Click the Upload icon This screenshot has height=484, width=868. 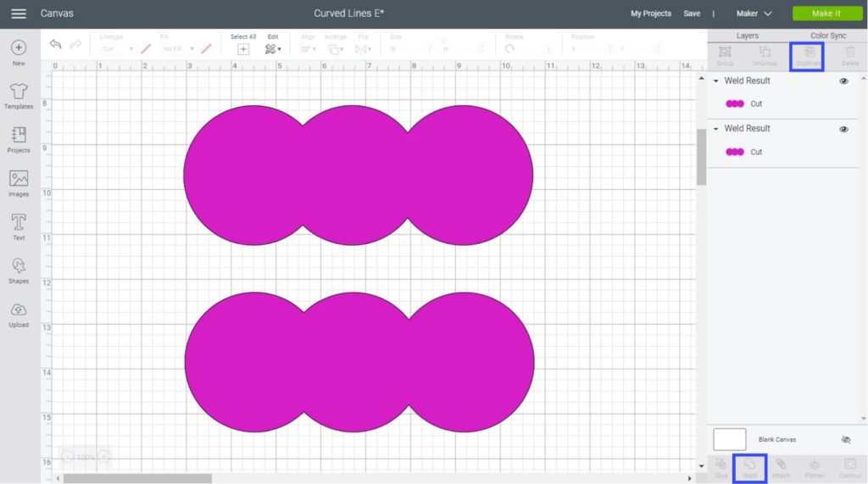(x=19, y=310)
